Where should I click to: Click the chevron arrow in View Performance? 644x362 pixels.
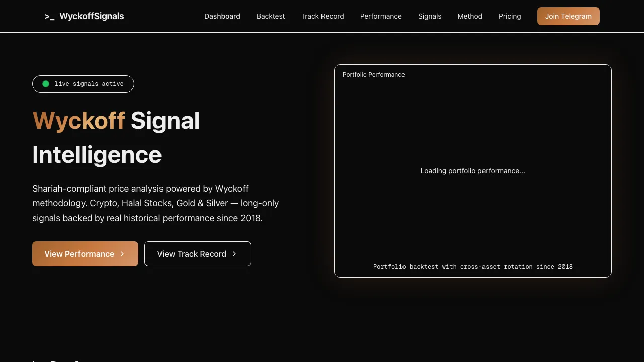[x=122, y=254]
